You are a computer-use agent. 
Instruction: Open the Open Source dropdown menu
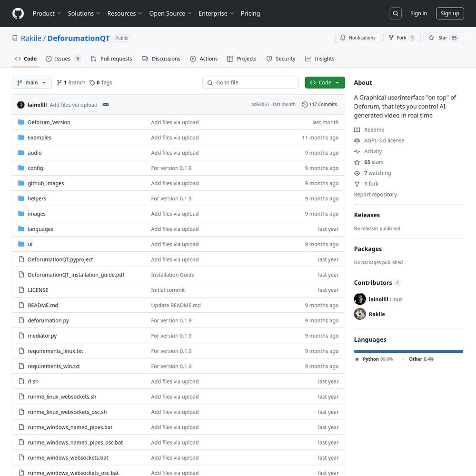[170, 13]
